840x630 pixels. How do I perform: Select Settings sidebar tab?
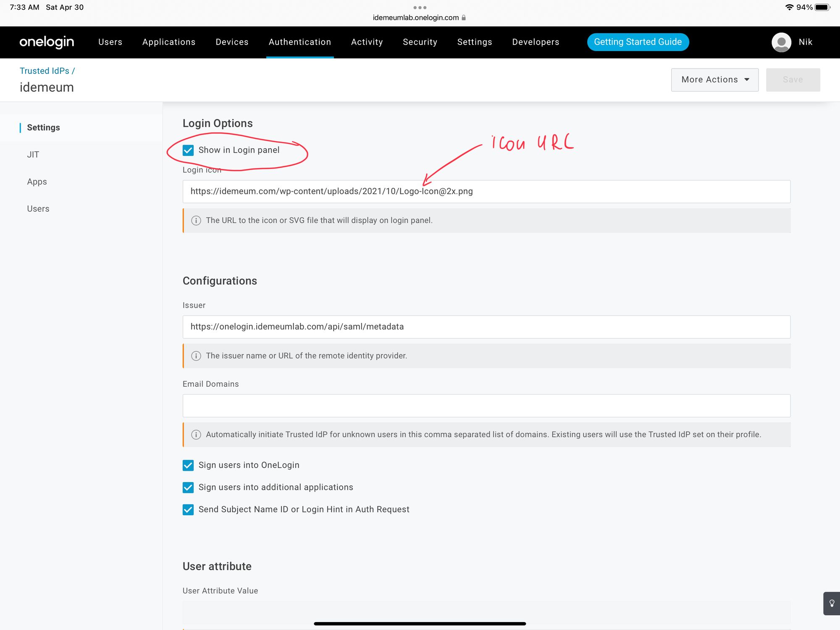tap(43, 128)
